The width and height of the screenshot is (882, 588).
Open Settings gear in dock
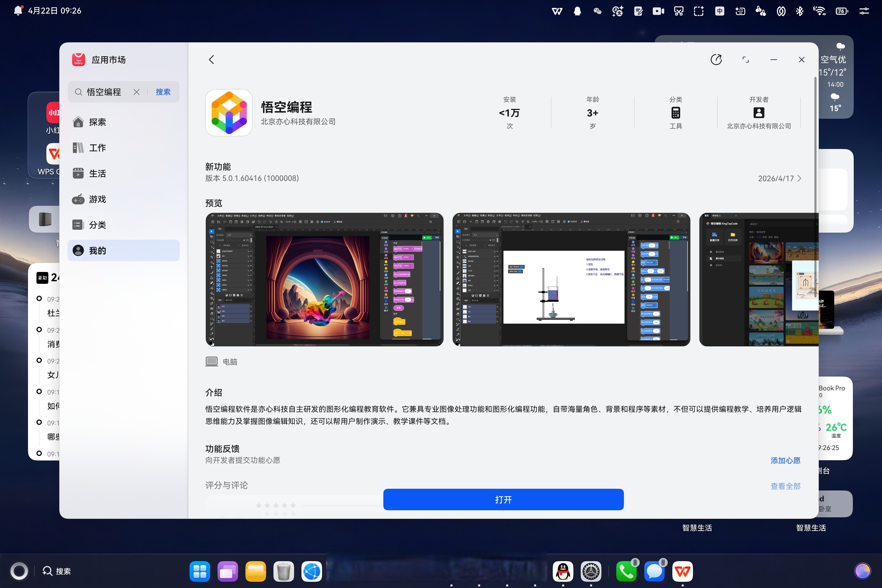point(591,571)
